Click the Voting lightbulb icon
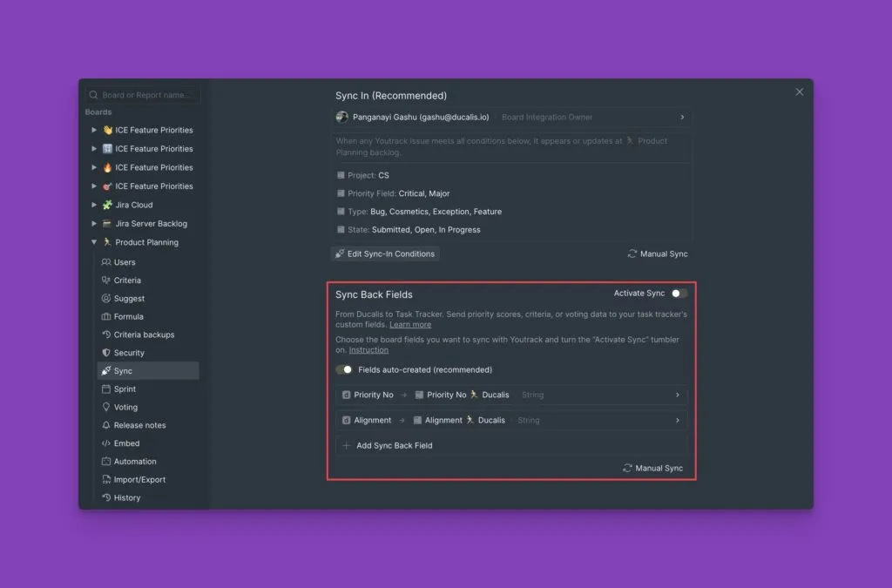 click(106, 407)
